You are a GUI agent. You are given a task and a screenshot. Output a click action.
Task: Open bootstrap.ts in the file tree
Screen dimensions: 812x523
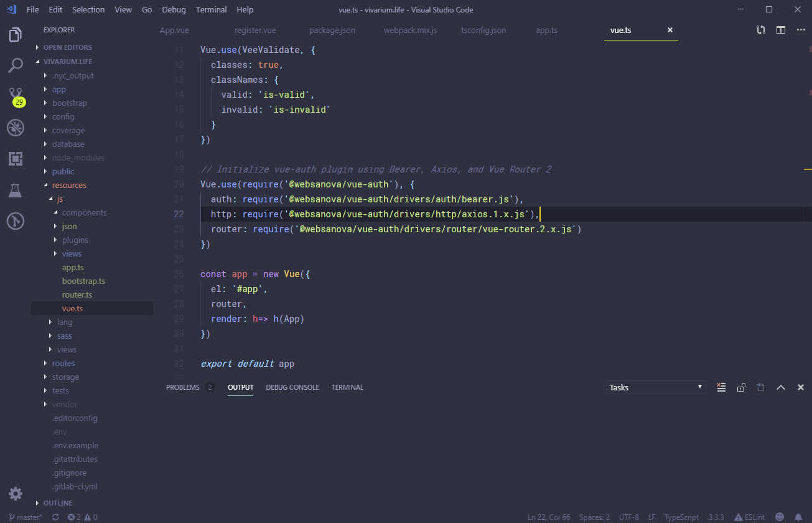(x=83, y=281)
